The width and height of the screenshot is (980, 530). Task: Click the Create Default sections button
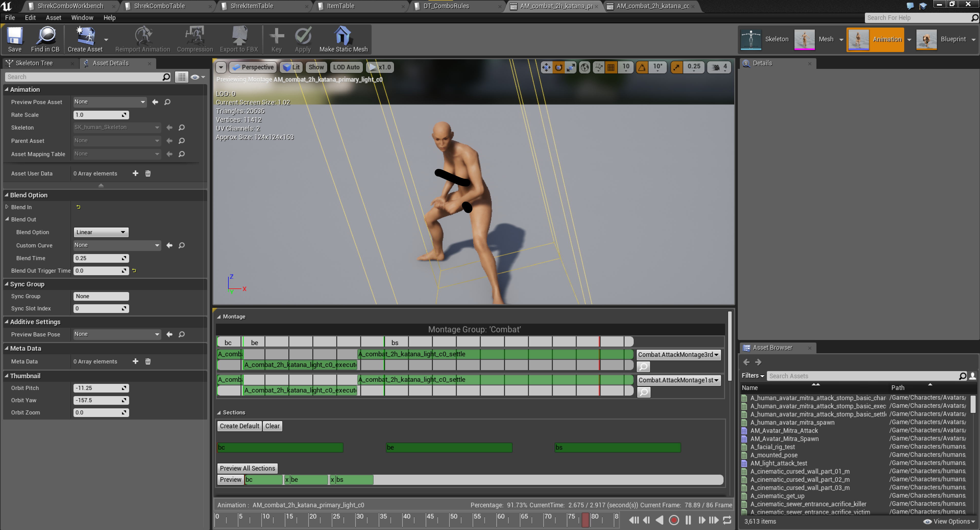pos(239,426)
